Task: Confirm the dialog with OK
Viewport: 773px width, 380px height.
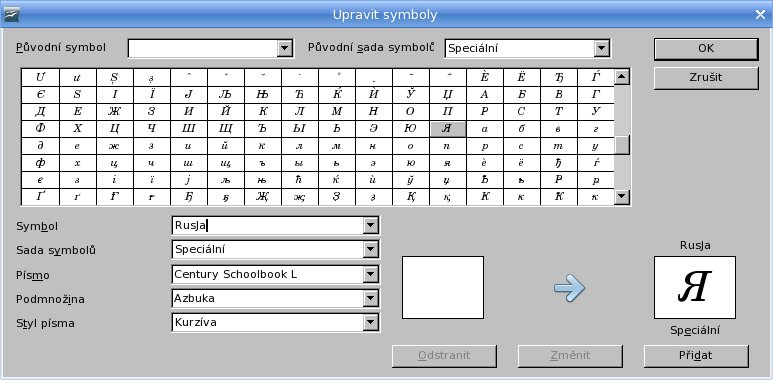Action: tap(705, 48)
